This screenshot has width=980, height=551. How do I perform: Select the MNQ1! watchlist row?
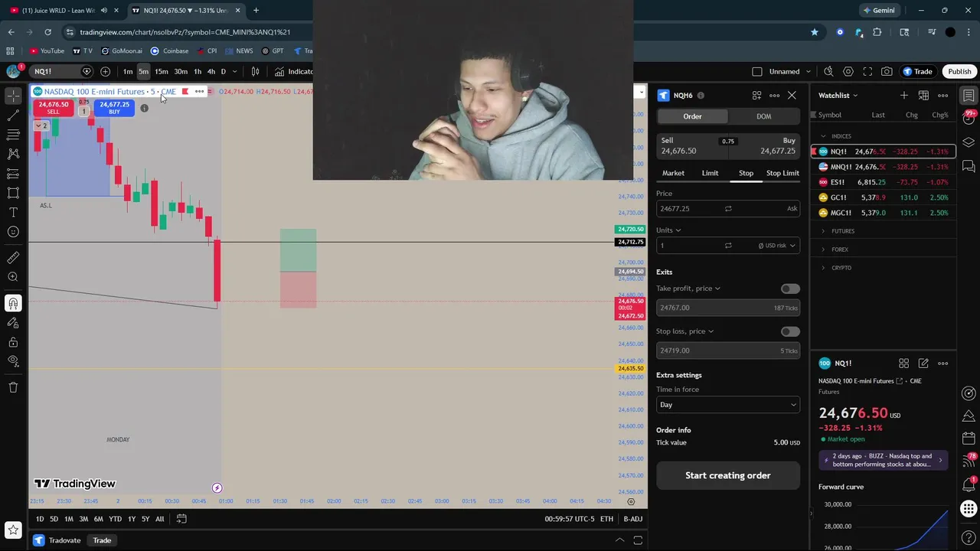(884, 167)
